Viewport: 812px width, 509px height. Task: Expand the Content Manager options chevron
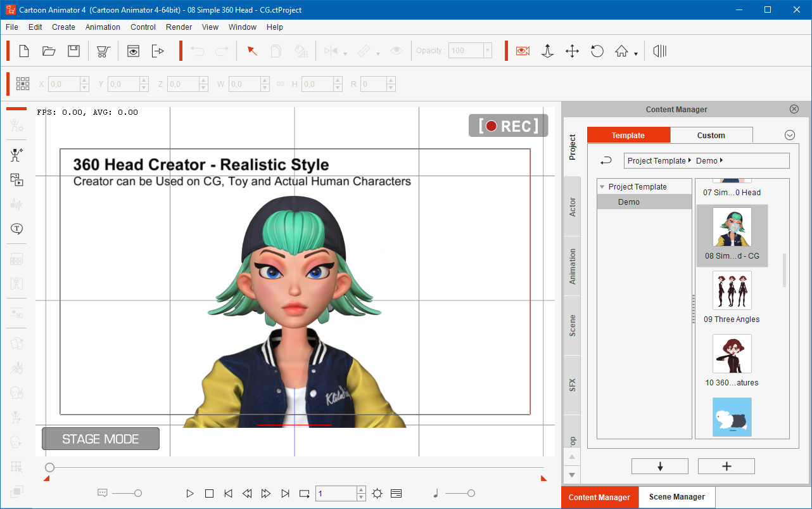pyautogui.click(x=789, y=135)
